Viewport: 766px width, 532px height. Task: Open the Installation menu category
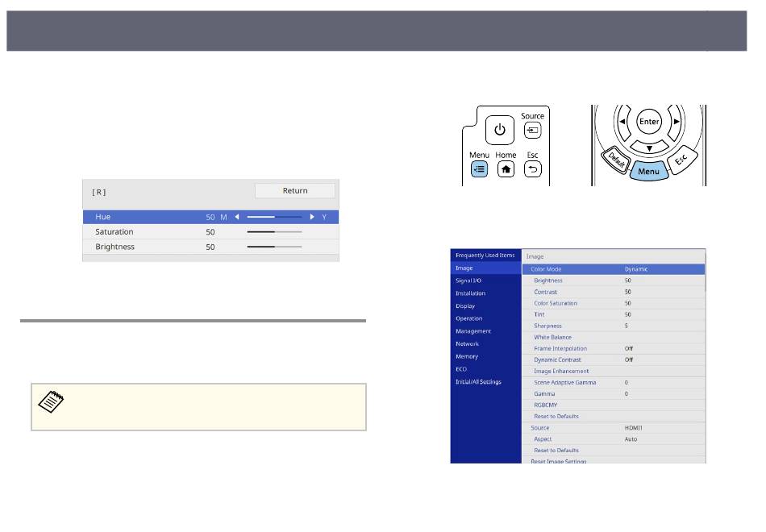click(x=485, y=293)
